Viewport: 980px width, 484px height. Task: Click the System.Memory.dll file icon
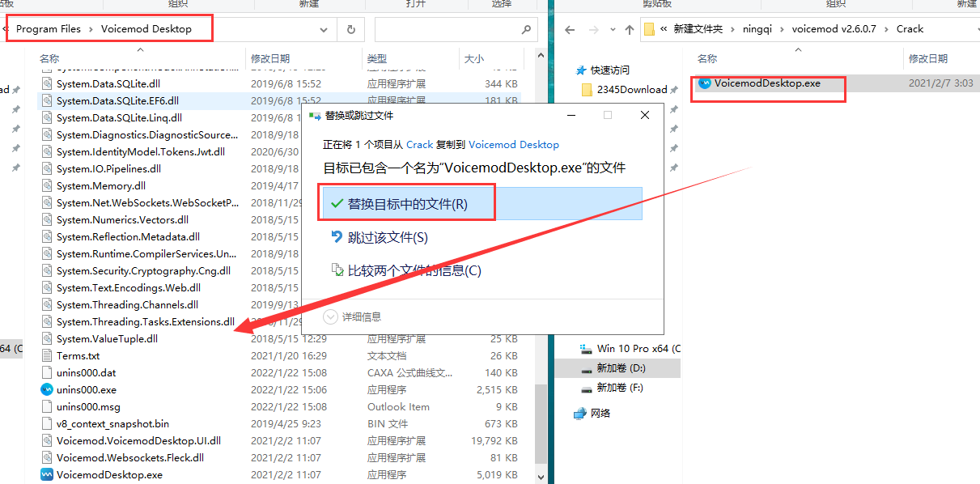tap(47, 186)
